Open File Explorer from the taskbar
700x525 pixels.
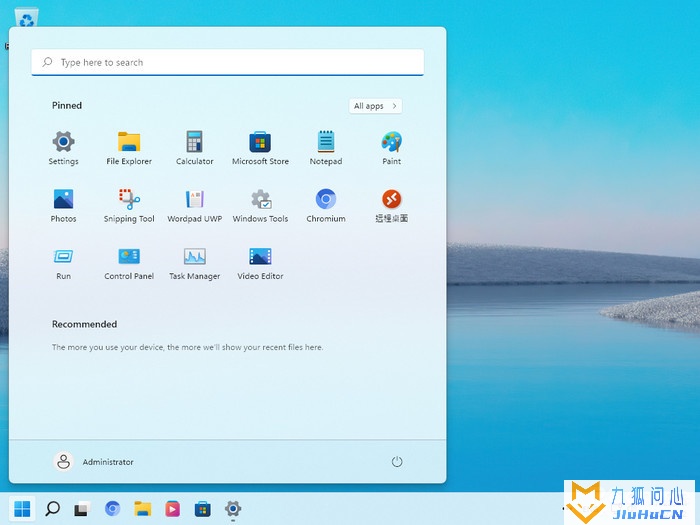click(x=142, y=508)
